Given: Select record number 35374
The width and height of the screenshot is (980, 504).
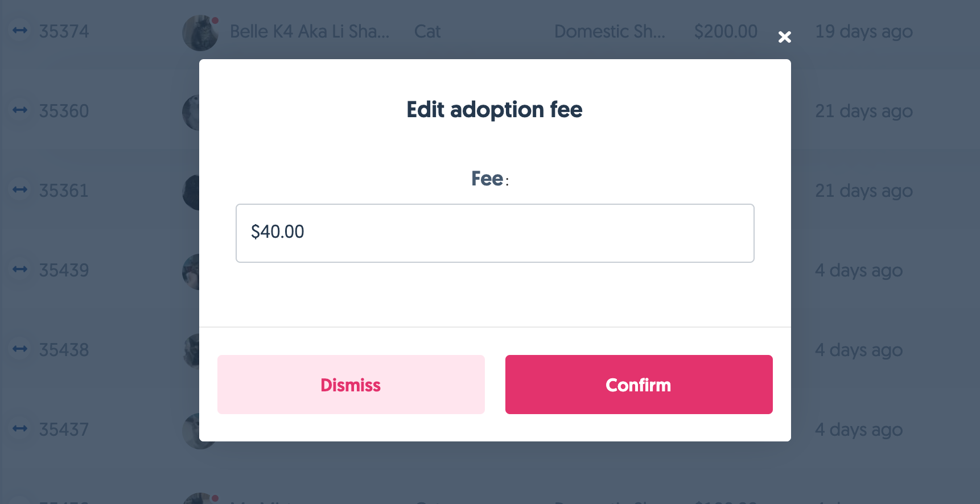Looking at the screenshot, I should pyautogui.click(x=64, y=31).
